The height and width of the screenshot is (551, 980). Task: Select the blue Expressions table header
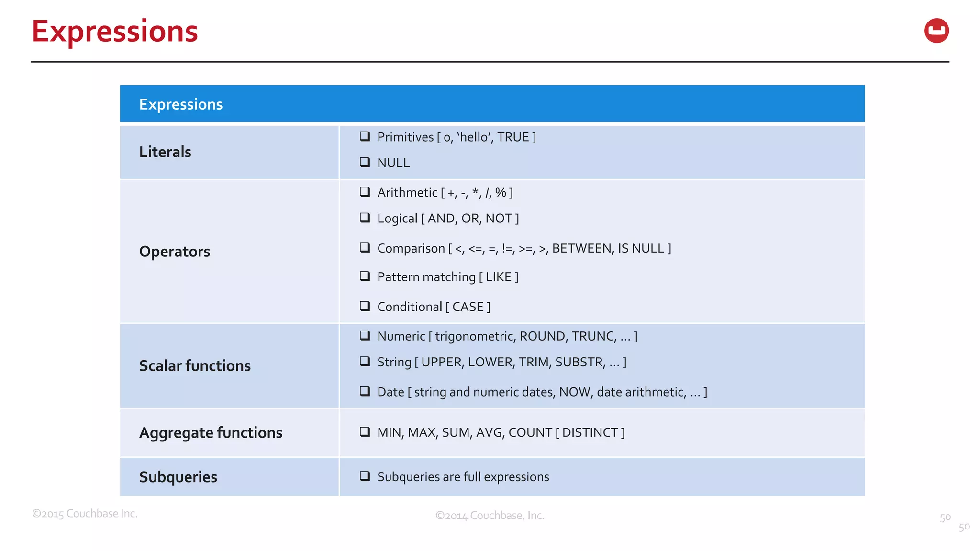click(492, 104)
